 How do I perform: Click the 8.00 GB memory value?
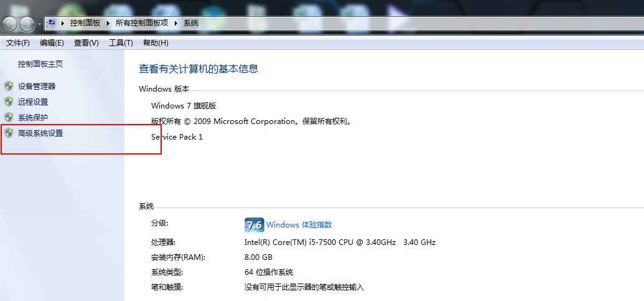(258, 257)
